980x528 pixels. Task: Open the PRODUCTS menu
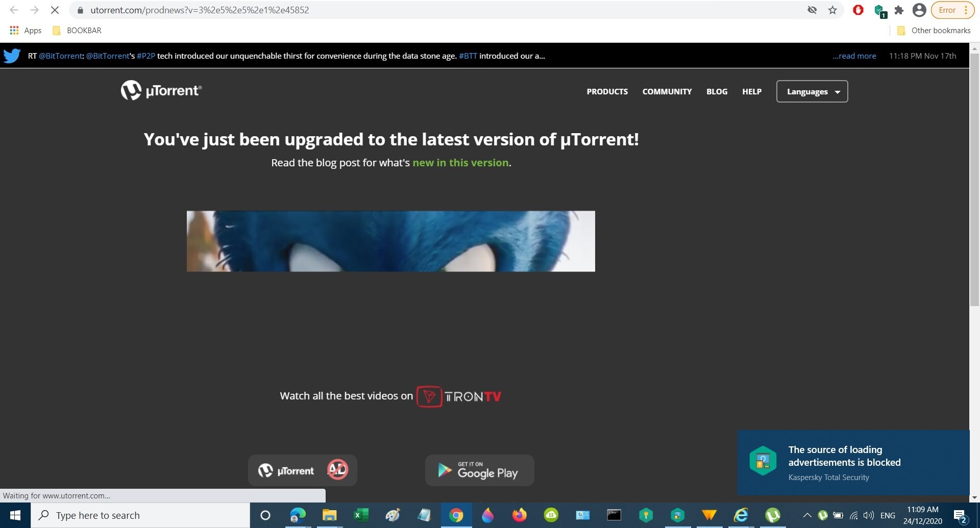[x=607, y=91]
